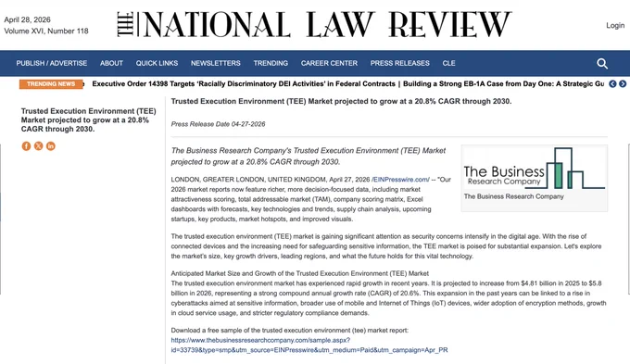The width and height of the screenshot is (630, 364).
Task: Open The Business Research Company logo image
Action: click(534, 169)
